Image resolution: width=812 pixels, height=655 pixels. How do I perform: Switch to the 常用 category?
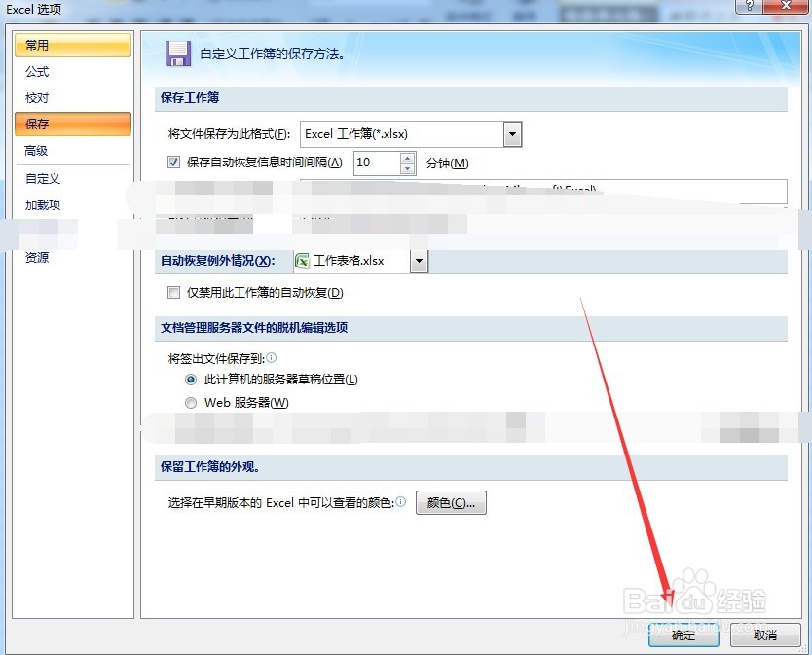[x=37, y=45]
